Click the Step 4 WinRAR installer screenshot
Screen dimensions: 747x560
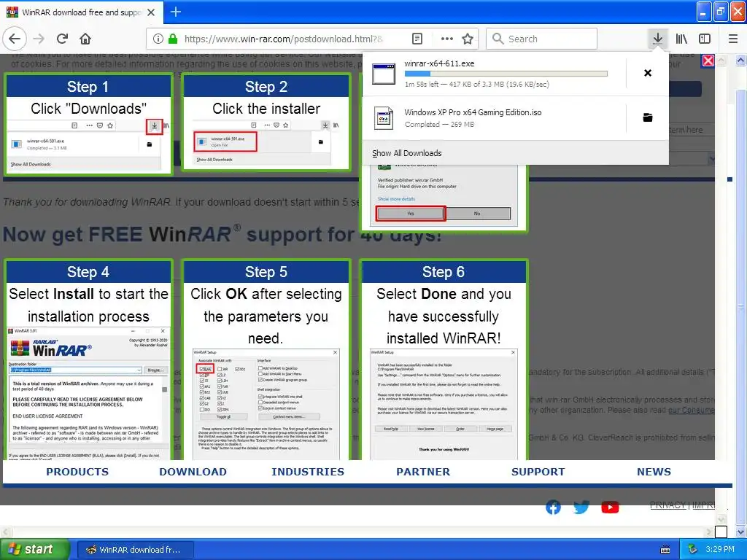click(88, 393)
